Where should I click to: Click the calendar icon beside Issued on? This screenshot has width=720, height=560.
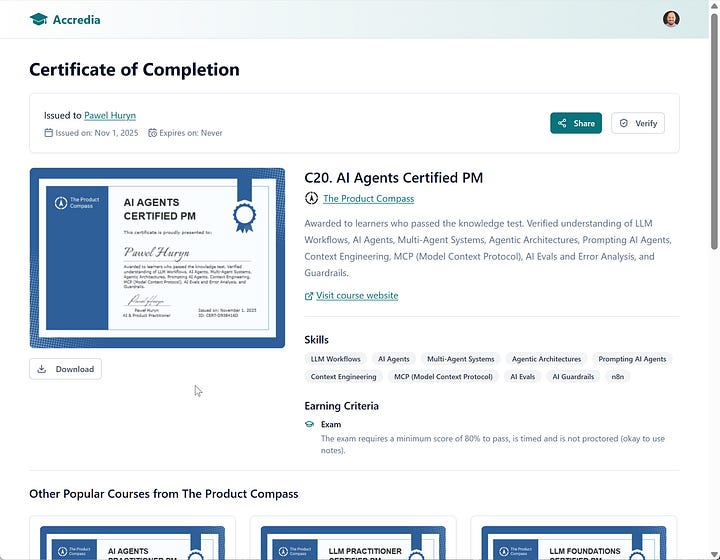coord(48,133)
